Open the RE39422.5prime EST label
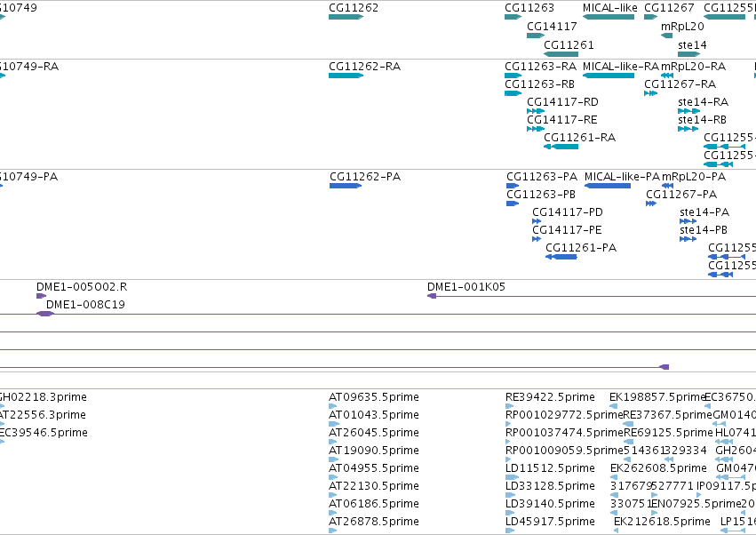This screenshot has height=535, width=756. coord(550,397)
